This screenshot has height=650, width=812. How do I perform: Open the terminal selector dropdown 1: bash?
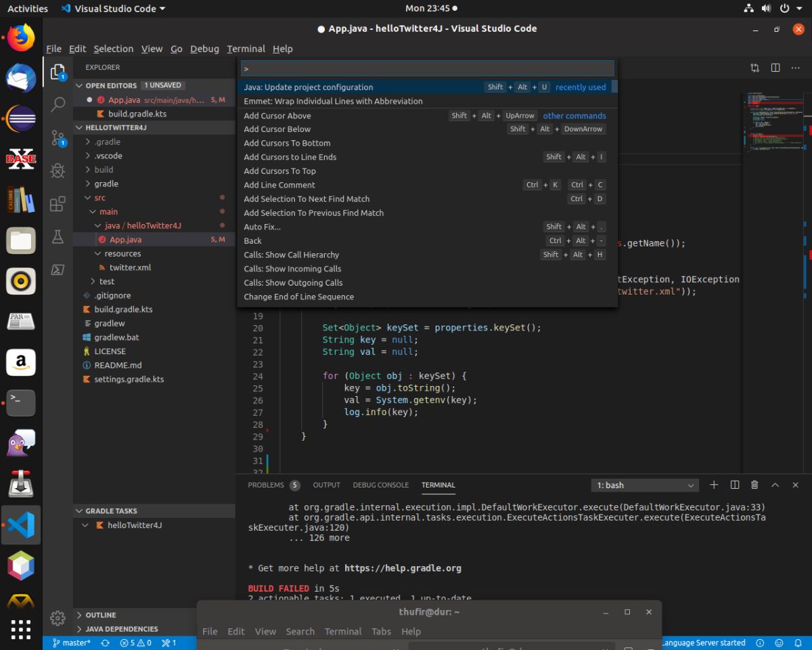pyautogui.click(x=644, y=485)
